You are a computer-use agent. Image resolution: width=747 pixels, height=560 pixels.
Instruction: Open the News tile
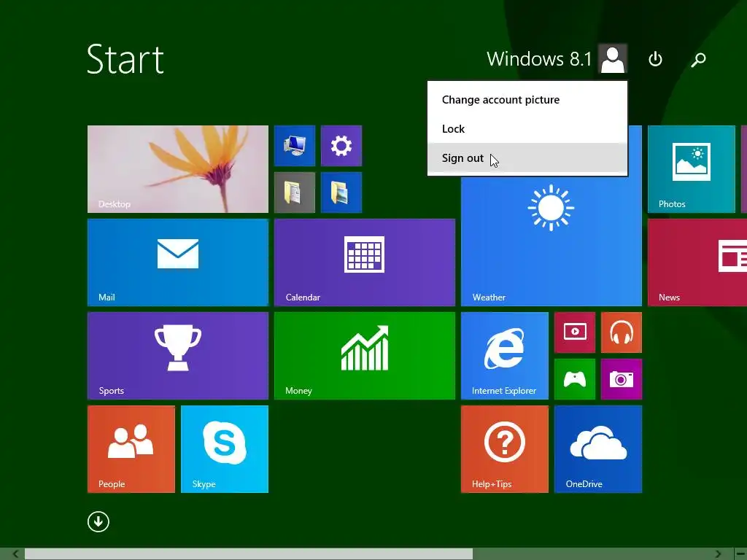pyautogui.click(x=697, y=262)
